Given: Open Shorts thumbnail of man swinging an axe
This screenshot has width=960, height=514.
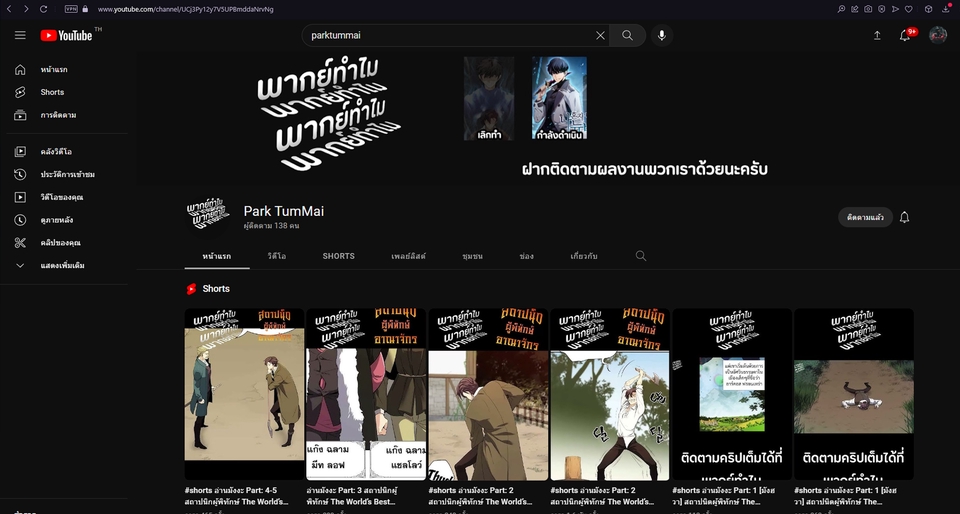Looking at the screenshot, I should 610,394.
